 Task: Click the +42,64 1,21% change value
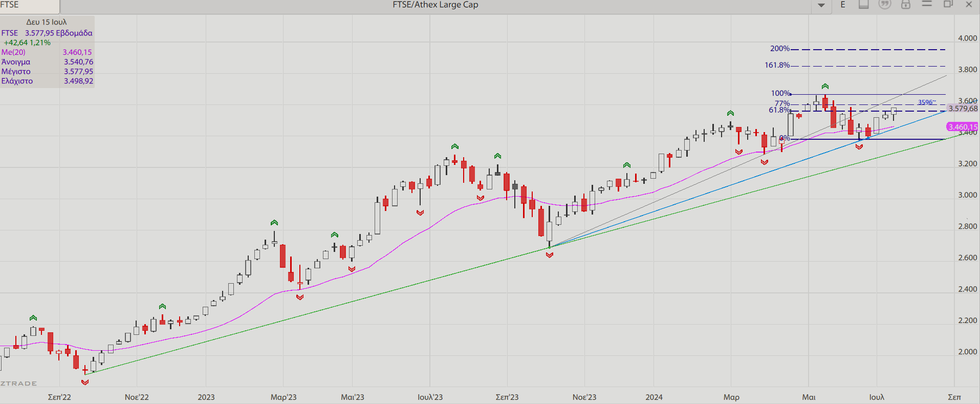pos(27,42)
